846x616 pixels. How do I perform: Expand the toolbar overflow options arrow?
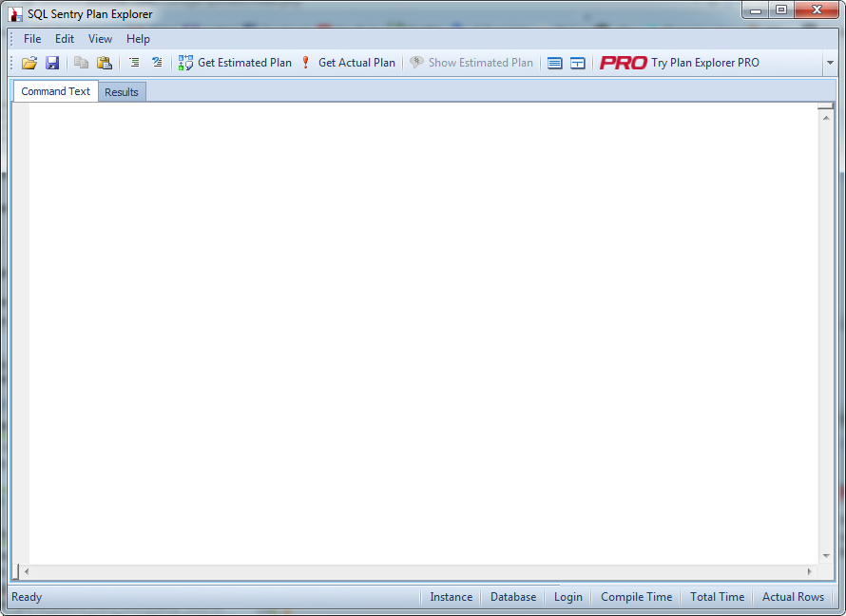[830, 63]
